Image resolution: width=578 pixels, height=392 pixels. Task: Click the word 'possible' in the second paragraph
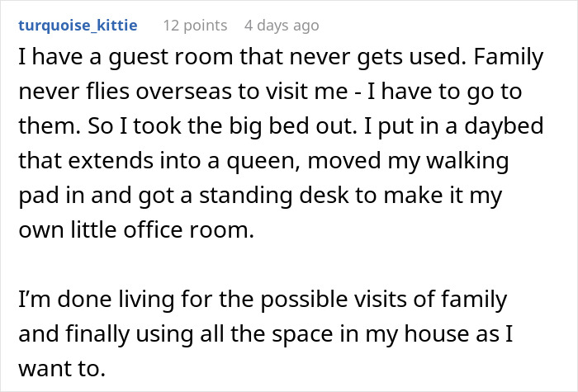pyautogui.click(x=304, y=300)
